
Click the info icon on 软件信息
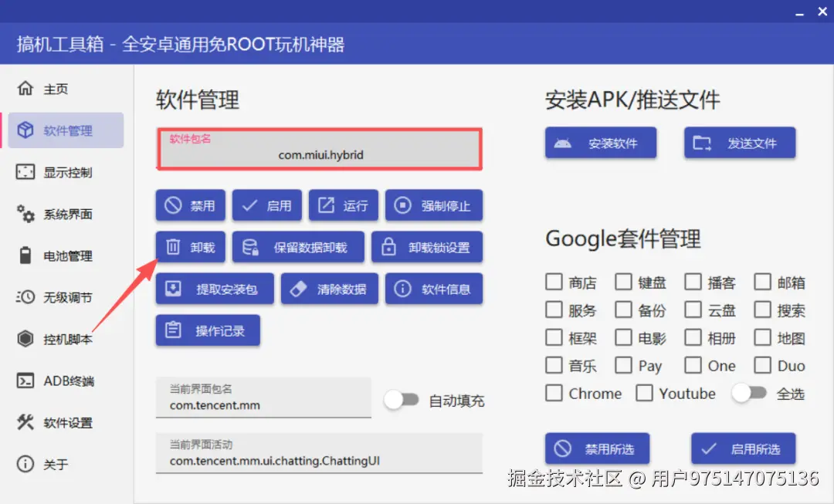[402, 289]
